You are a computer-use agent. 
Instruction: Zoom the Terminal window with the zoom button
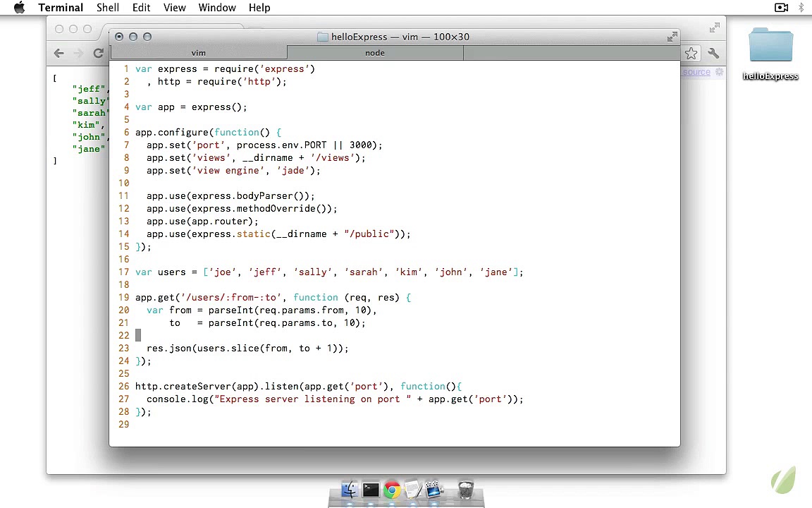pos(147,37)
